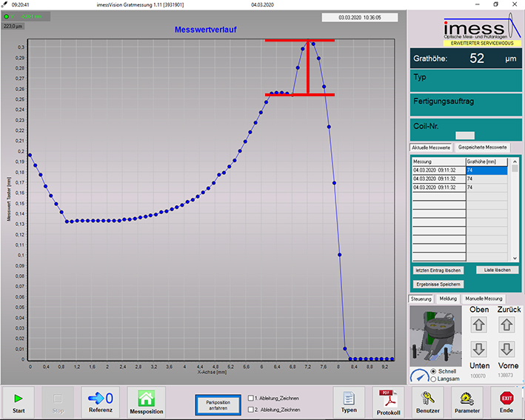Image resolution: width=525 pixels, height=420 pixels.
Task: Enable the 1. Ableitung_Zeichnen checkbox
Action: (x=250, y=398)
